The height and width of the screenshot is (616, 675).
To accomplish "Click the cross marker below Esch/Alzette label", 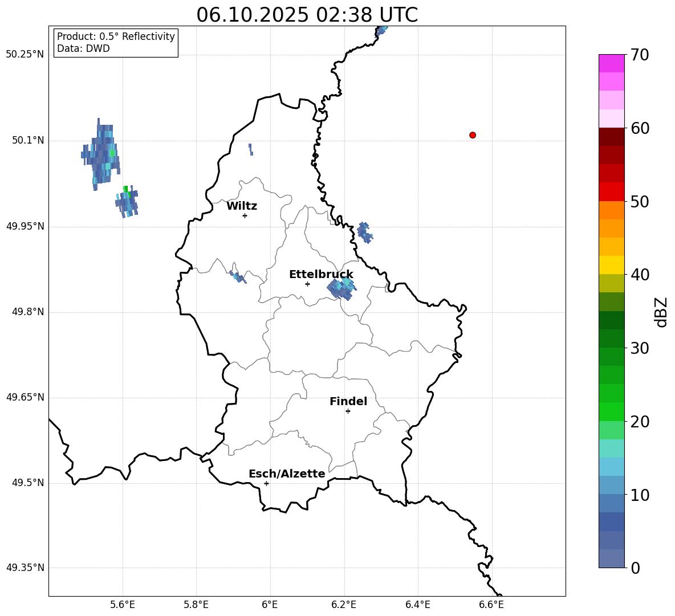I will click(x=266, y=483).
